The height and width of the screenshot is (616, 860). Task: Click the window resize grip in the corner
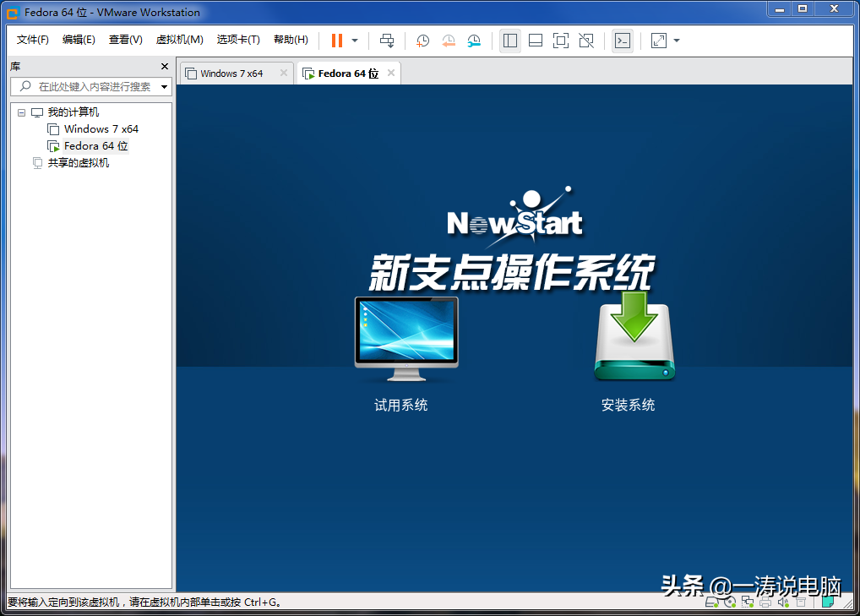pyautogui.click(x=850, y=604)
